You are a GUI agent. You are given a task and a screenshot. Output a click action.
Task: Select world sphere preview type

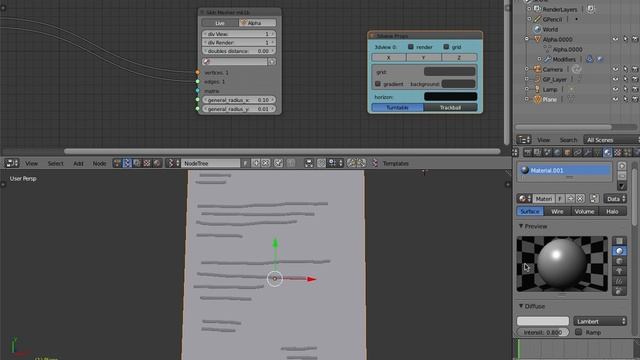click(619, 291)
